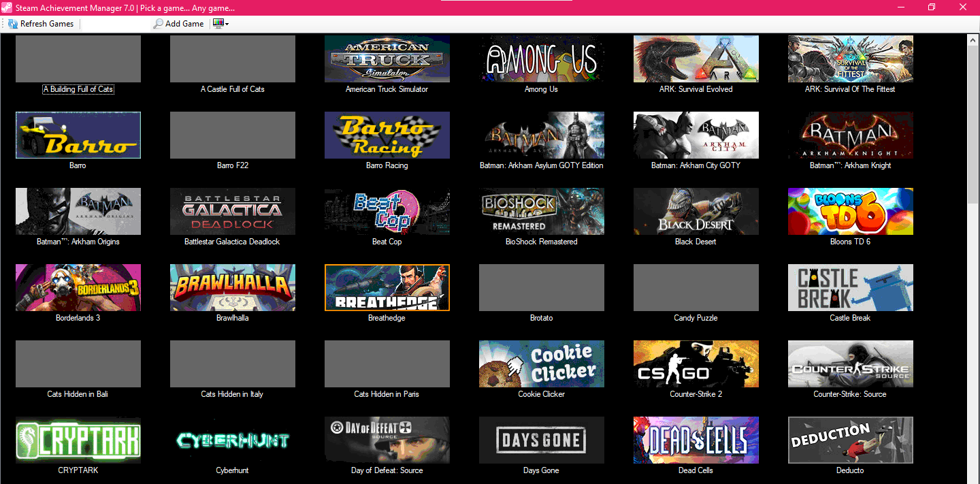
Task: Click the Refresh Games toolbar button
Action: [41, 24]
